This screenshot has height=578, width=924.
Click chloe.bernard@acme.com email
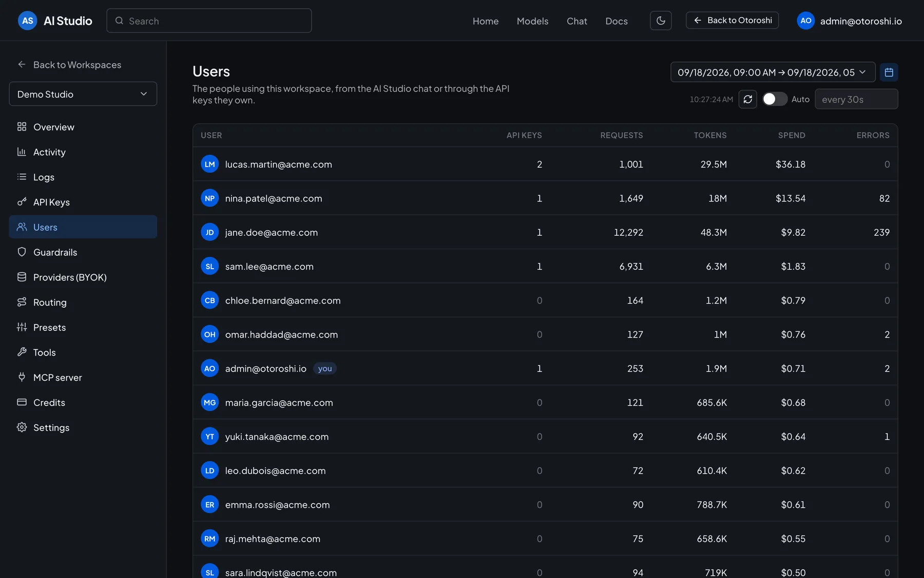(x=283, y=301)
